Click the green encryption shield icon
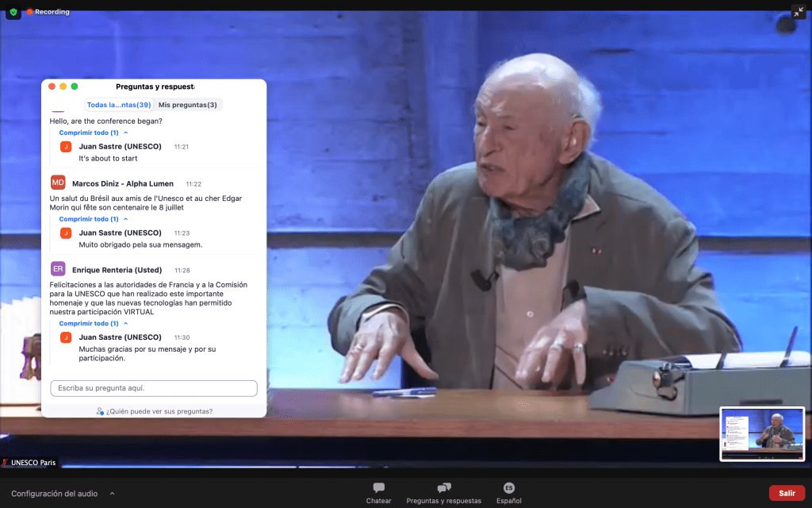812x508 pixels. 13,12
